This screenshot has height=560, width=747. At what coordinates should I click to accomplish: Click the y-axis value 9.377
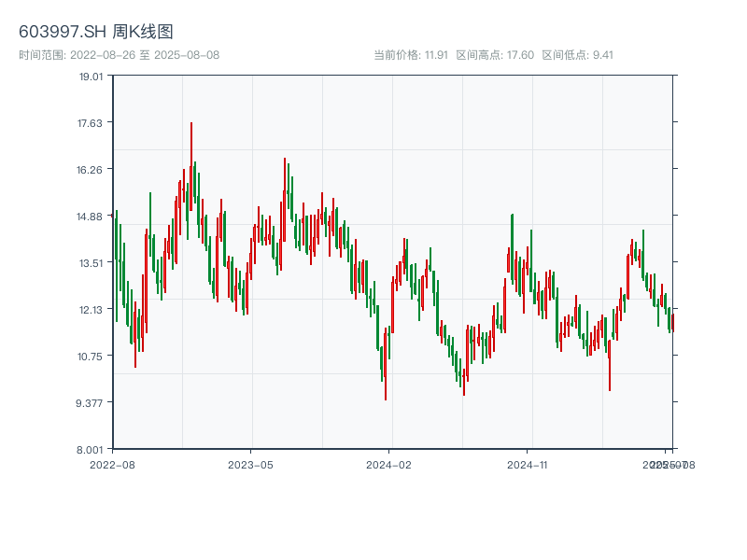pyautogui.click(x=89, y=403)
